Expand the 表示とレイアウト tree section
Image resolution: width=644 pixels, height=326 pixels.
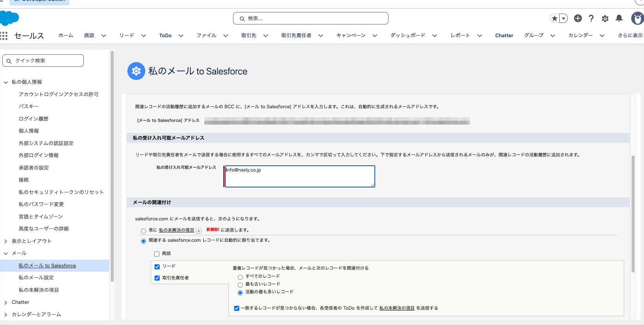(x=6, y=241)
